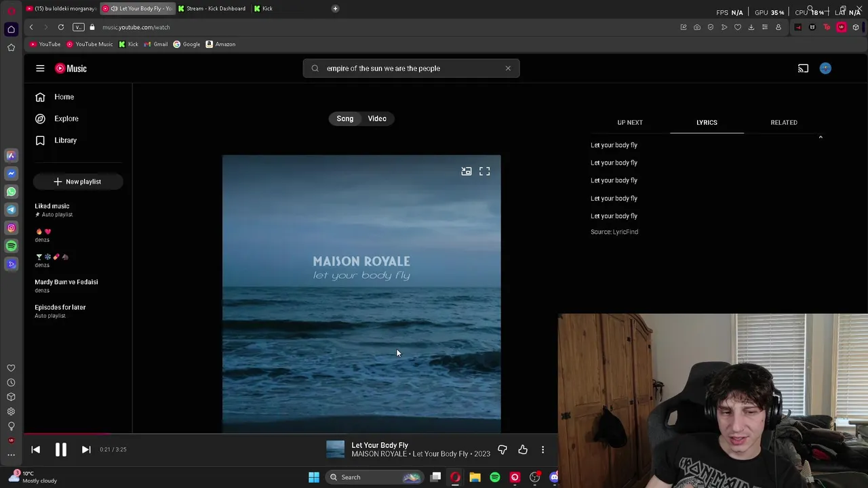Open a new browser tab with plus

point(335,9)
